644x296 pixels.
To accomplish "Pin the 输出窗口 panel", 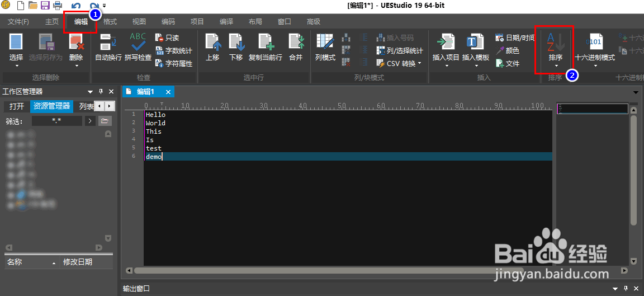I will click(x=626, y=289).
